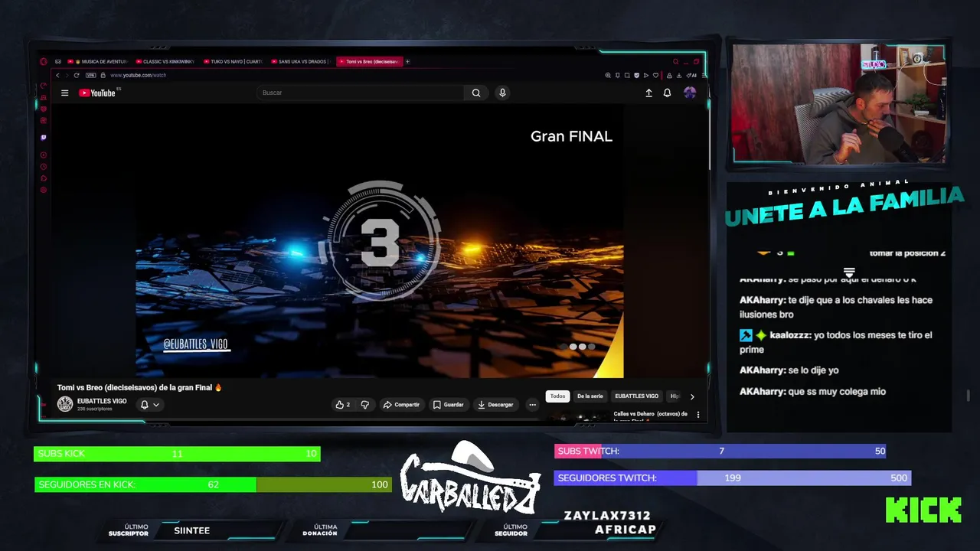Open EUBATTLES VIGO channel name link

[x=102, y=401]
